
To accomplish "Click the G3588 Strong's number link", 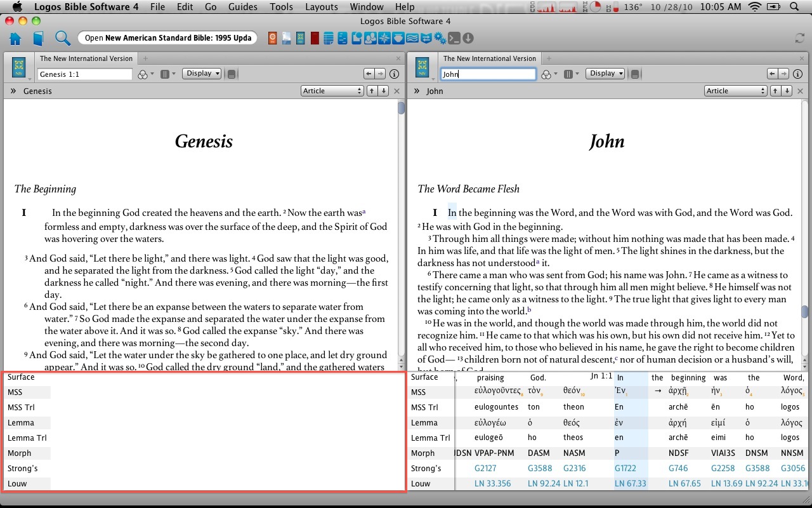I will (539, 468).
